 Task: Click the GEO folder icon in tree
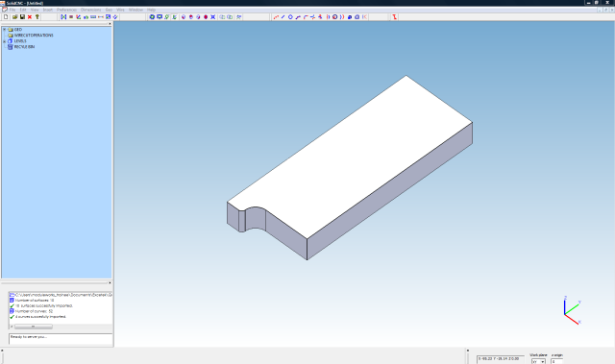click(x=11, y=30)
